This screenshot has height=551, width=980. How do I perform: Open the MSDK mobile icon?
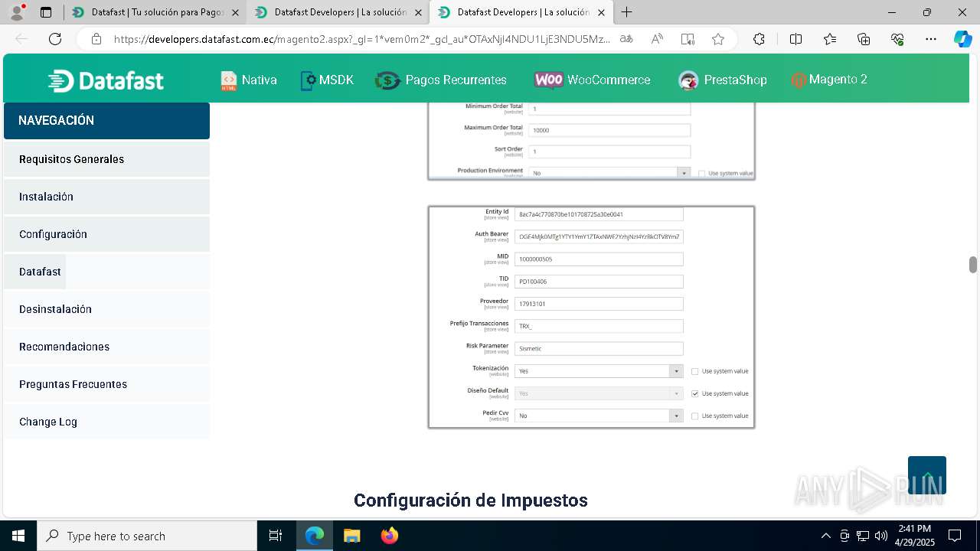308,80
